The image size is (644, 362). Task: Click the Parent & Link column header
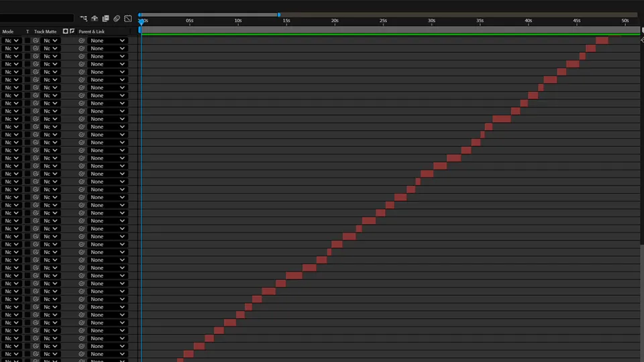[x=92, y=32]
